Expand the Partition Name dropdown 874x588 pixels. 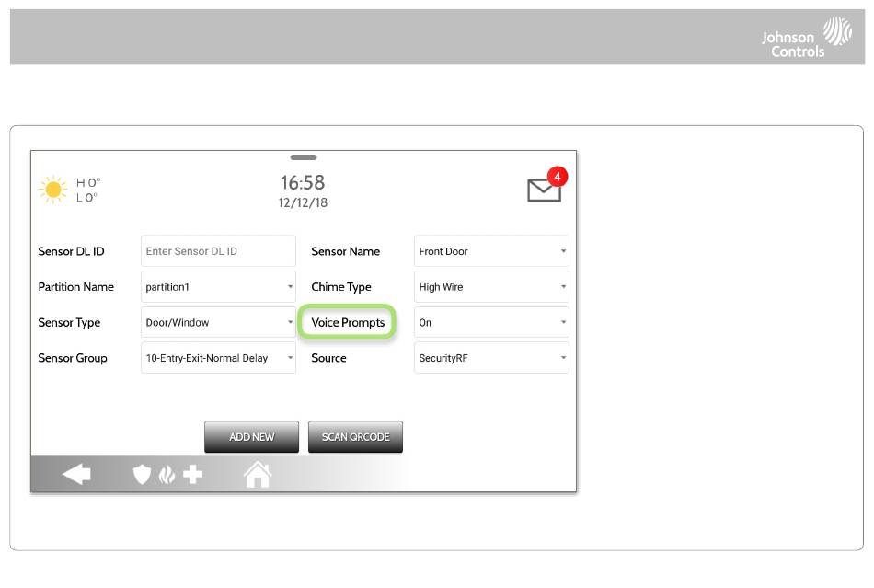tap(218, 287)
